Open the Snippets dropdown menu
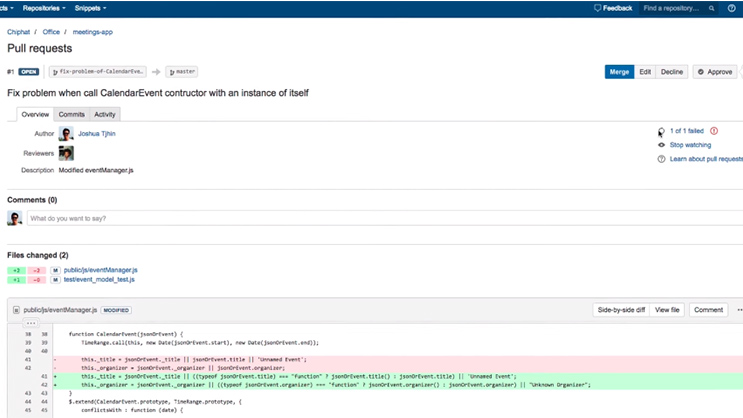743x418 pixels. point(90,8)
